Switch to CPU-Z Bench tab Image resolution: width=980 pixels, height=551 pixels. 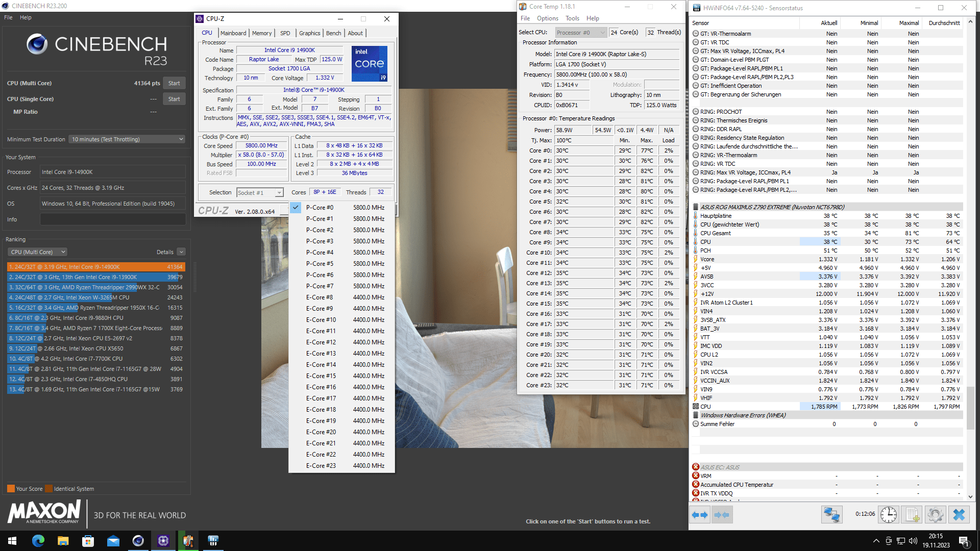[x=333, y=33]
